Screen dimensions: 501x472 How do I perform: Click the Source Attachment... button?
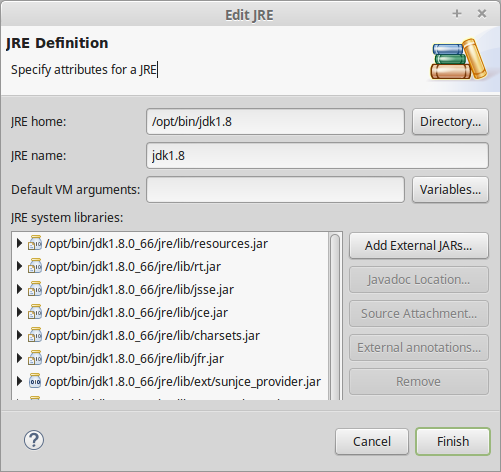tap(419, 314)
